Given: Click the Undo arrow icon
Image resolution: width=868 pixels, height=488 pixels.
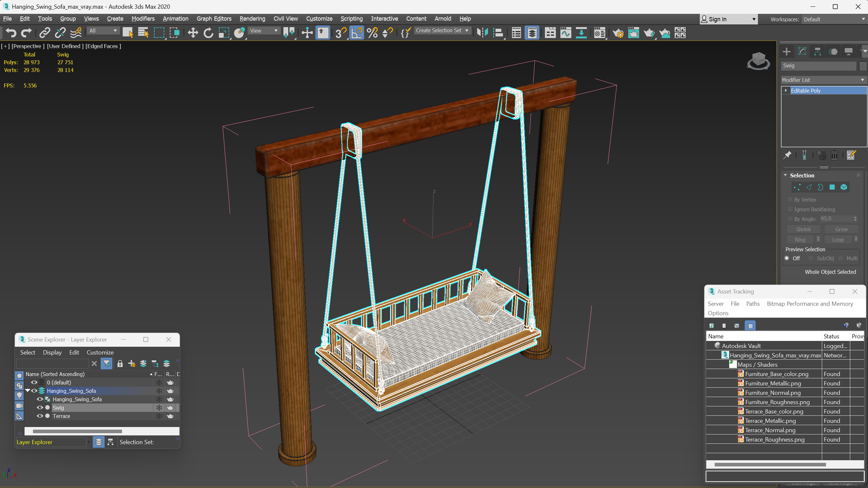Looking at the screenshot, I should (11, 33).
